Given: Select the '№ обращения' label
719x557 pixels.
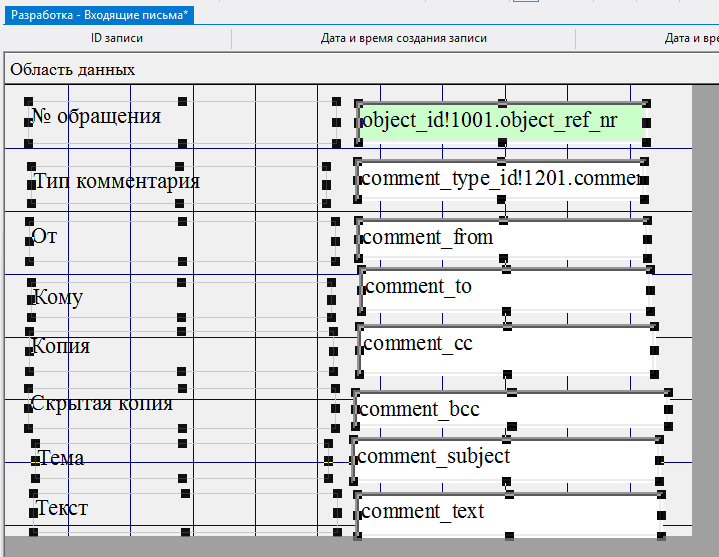Looking at the screenshot, I should 96,116.
